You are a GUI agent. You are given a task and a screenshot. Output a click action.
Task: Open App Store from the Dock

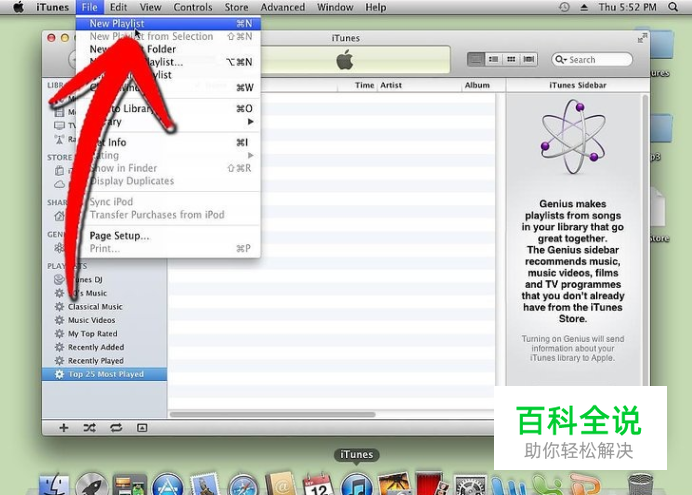(167, 484)
